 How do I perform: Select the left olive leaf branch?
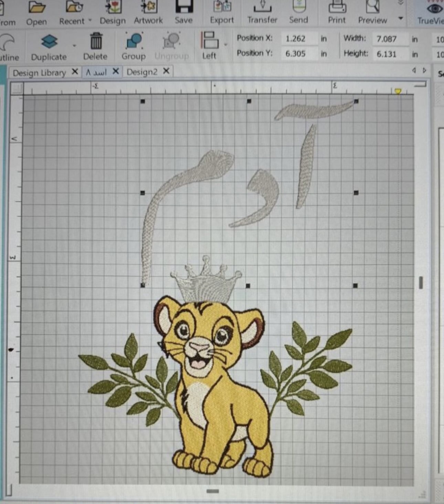(x=129, y=379)
